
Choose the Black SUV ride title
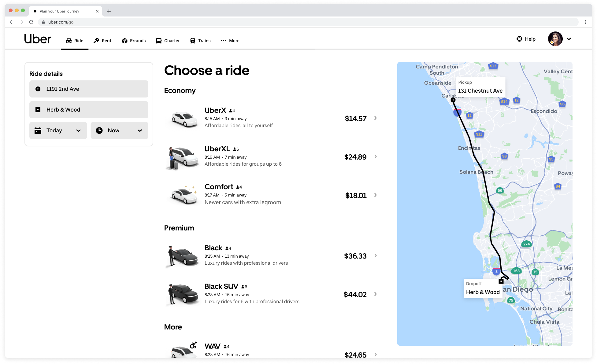tap(221, 286)
